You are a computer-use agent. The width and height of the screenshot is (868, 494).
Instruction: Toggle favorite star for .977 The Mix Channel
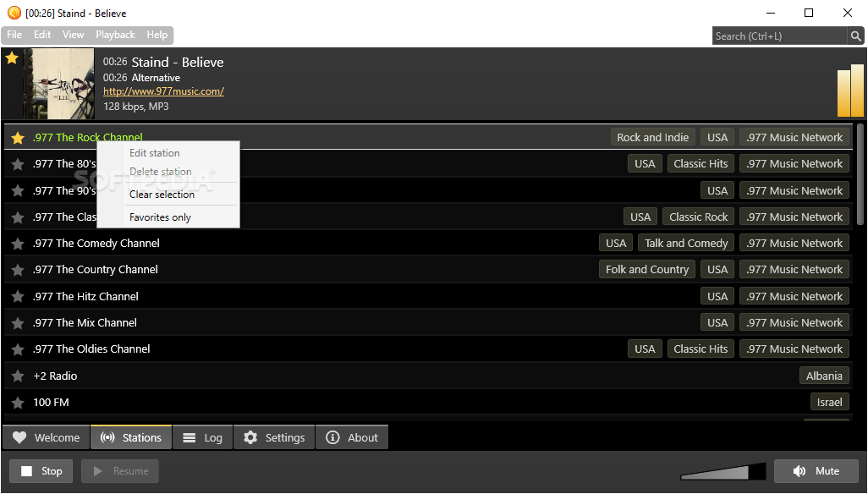pos(18,323)
